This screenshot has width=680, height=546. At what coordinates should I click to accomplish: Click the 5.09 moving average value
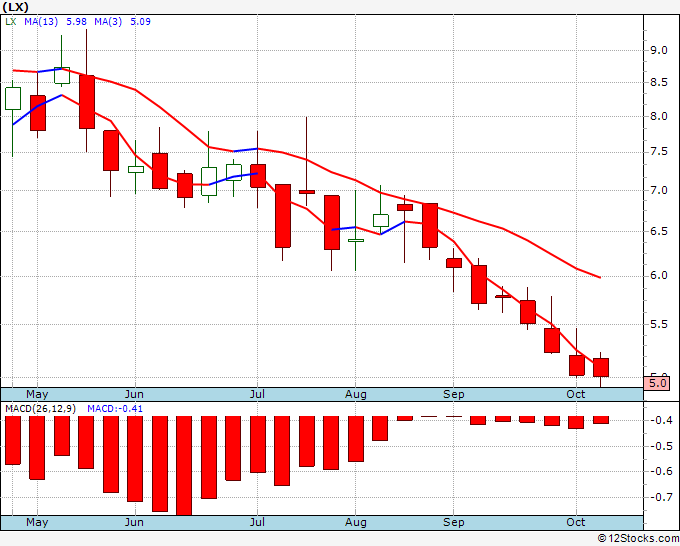141,22
